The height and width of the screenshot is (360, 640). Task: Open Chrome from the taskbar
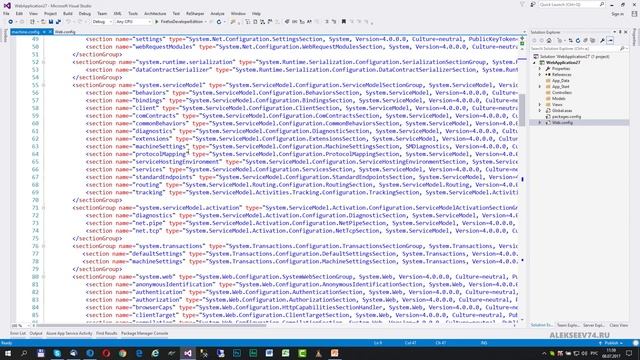[122, 353]
